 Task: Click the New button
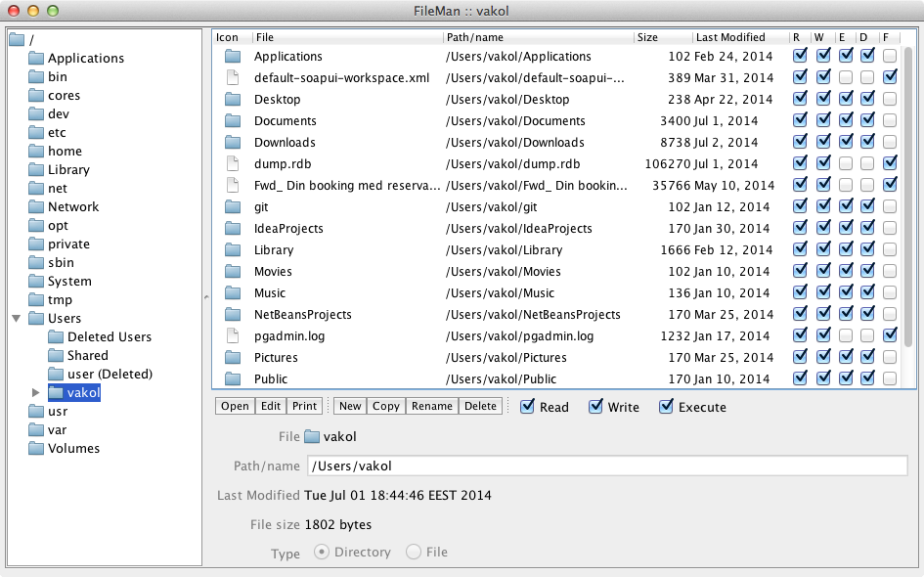point(350,406)
